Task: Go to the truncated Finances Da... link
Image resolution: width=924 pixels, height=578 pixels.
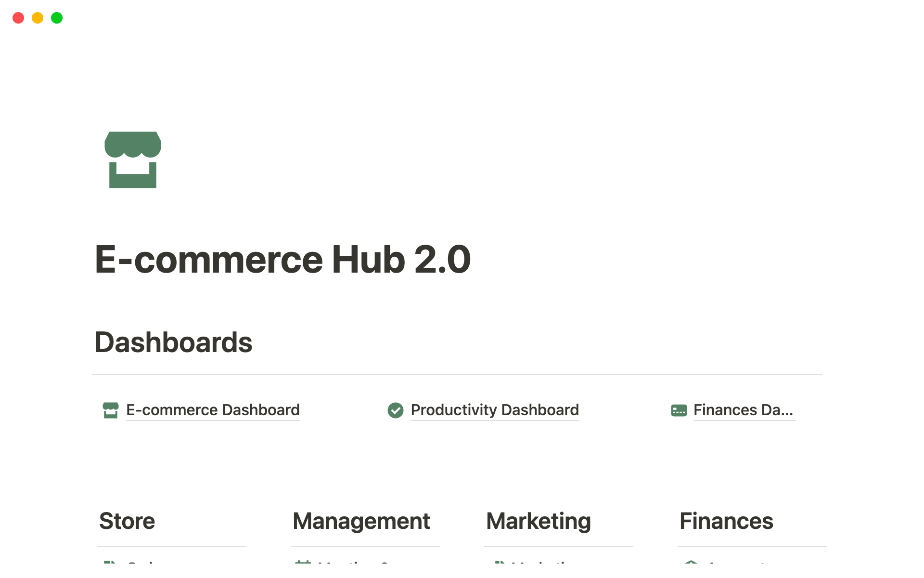Action: pos(743,410)
